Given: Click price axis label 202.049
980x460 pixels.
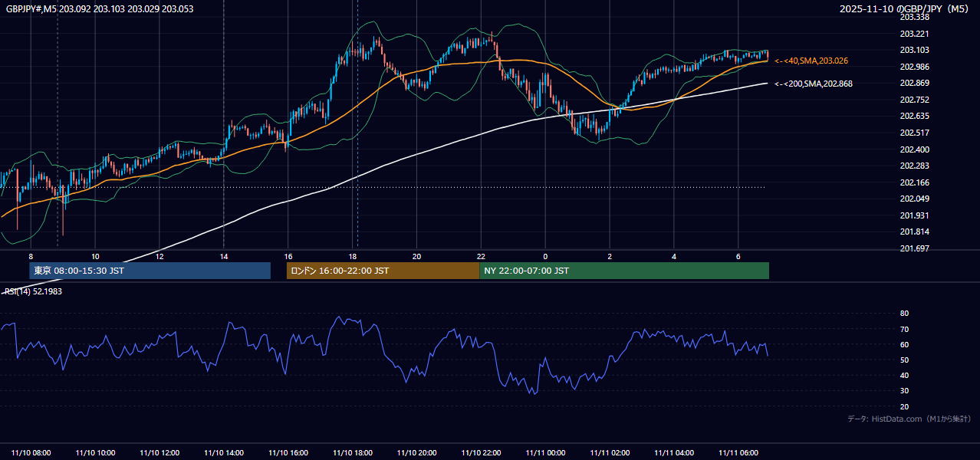Looking at the screenshot, I should point(914,199).
